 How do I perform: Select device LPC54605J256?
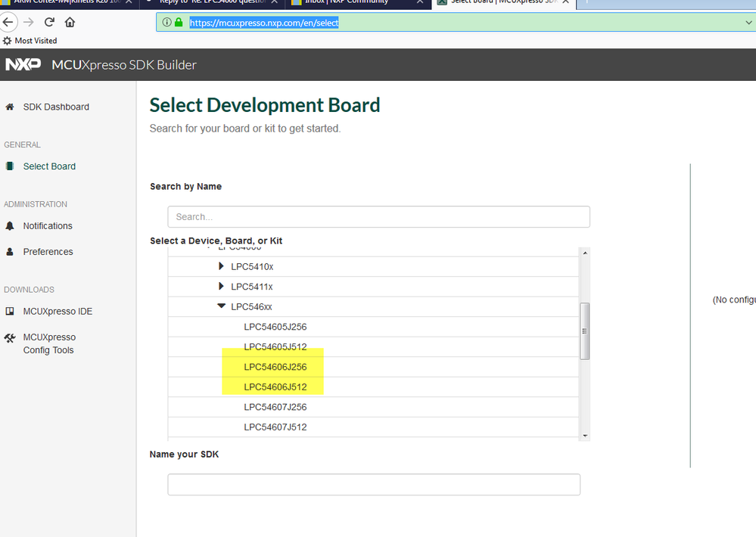[x=275, y=327]
